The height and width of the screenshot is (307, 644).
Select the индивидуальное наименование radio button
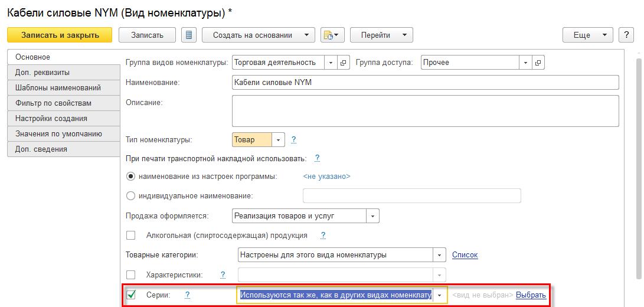(x=131, y=195)
